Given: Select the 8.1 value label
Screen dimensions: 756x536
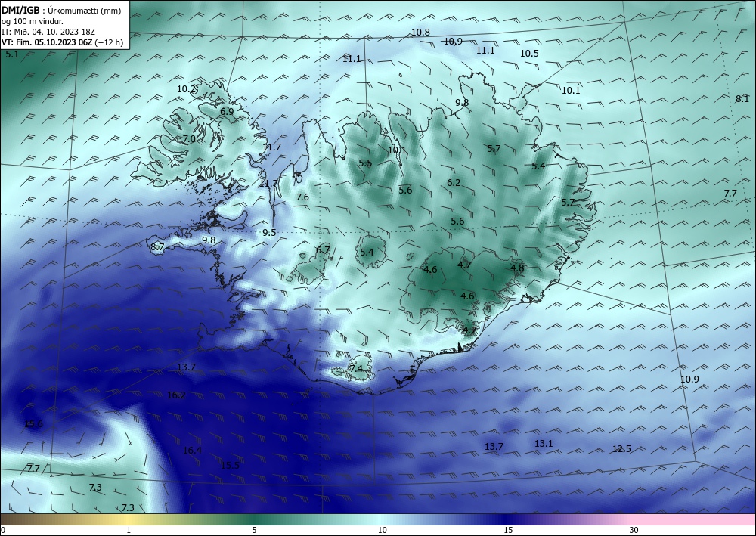Looking at the screenshot, I should [742, 99].
